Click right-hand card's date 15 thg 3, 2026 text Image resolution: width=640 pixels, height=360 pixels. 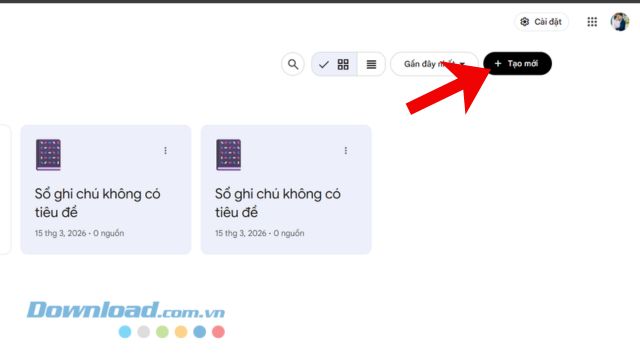(x=241, y=233)
